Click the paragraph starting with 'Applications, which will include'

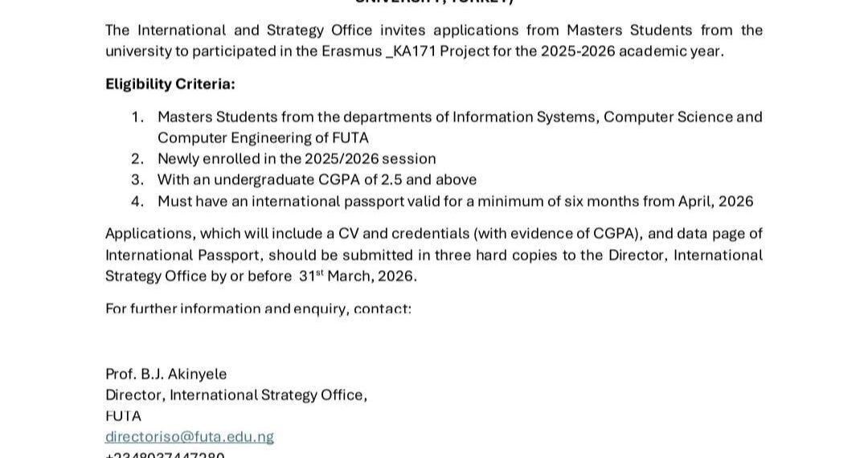click(434, 255)
